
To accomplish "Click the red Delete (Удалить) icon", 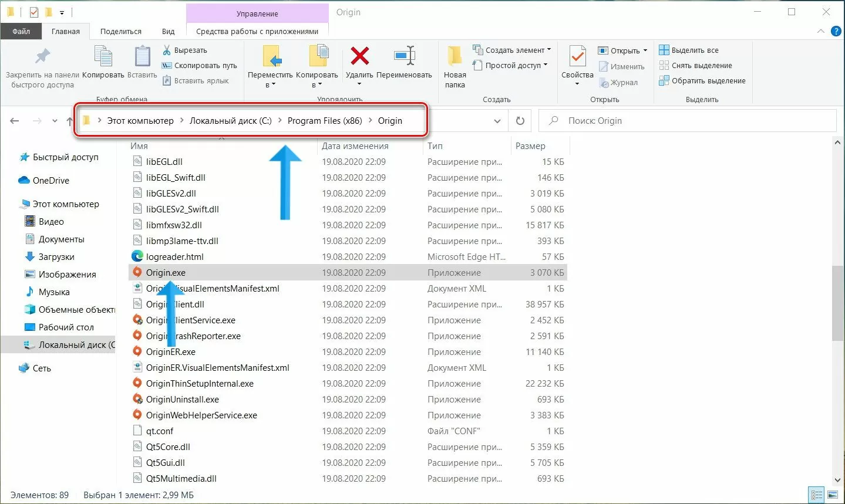I will tap(359, 57).
